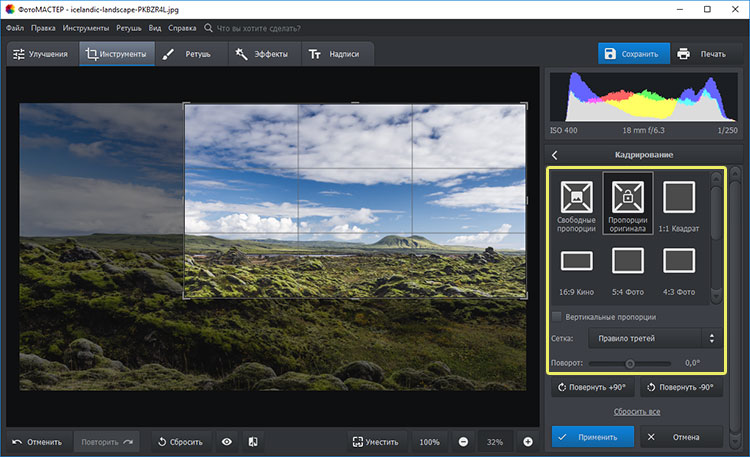750x457 pixels.
Task: Toggle the eye preview original icon
Action: [x=227, y=442]
